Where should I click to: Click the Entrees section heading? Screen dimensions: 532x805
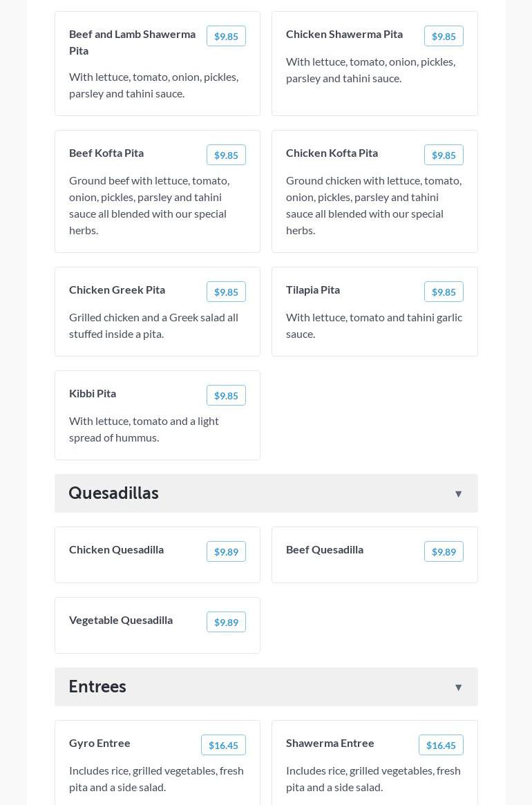point(97,687)
